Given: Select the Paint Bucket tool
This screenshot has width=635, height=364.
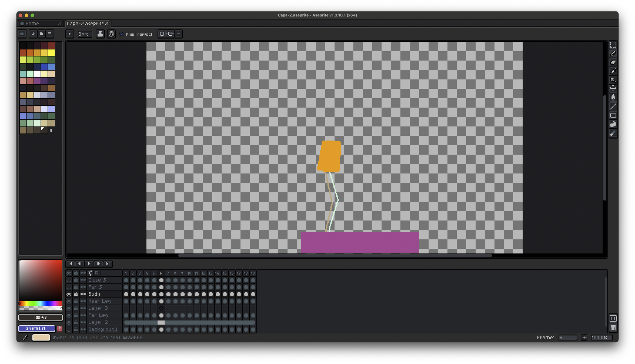Looking at the screenshot, I should 613,98.
